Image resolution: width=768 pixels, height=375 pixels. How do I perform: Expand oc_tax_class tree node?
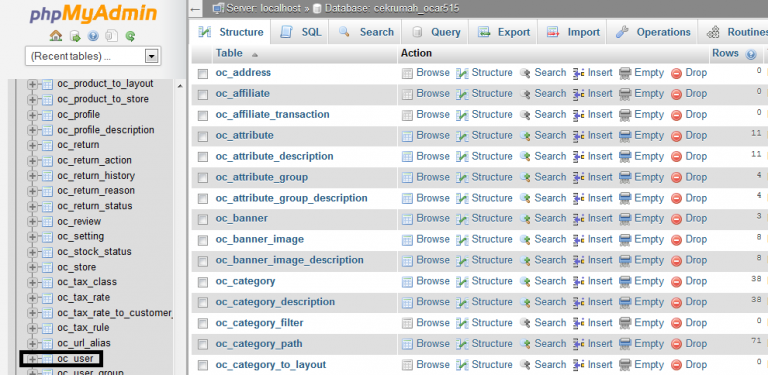click(x=33, y=282)
